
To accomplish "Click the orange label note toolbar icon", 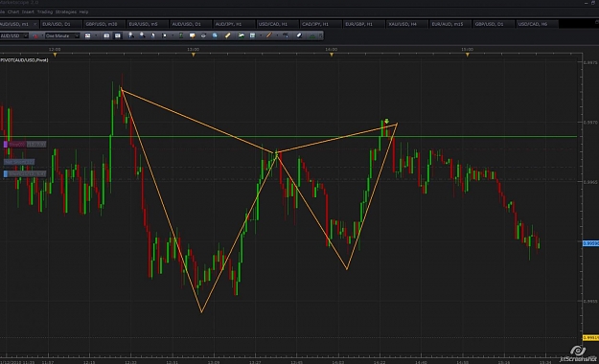I will click(x=192, y=35).
